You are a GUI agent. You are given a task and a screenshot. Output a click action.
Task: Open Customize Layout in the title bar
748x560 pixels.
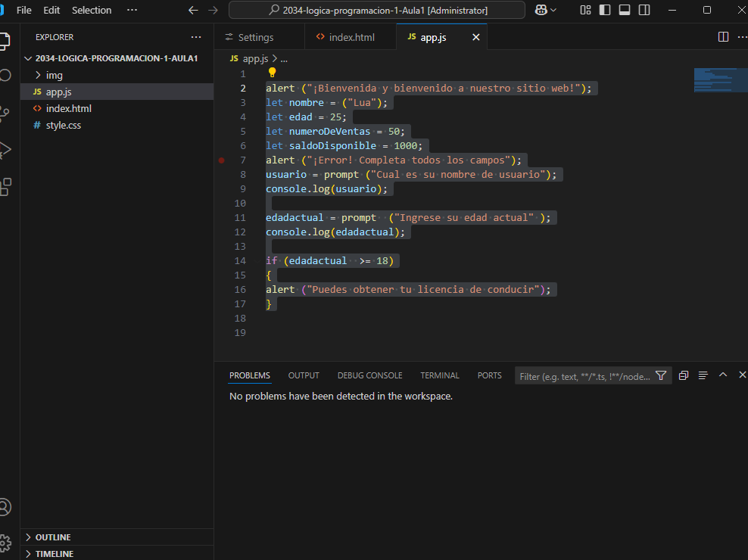pos(585,10)
